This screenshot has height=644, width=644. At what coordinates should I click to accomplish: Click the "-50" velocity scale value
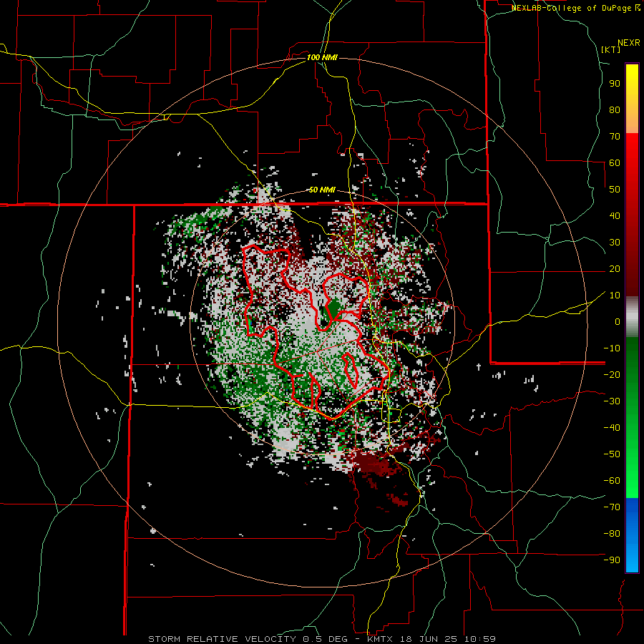click(x=612, y=454)
